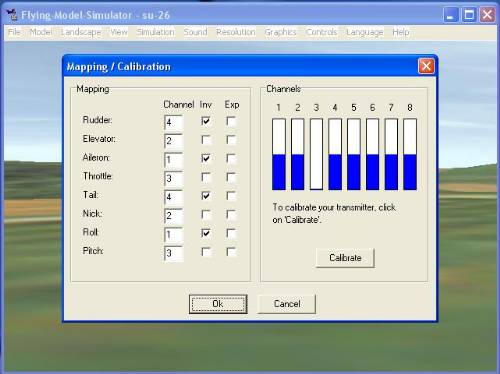This screenshot has width=500, height=374.
Task: Focus the Tail channel input field
Action: (x=173, y=197)
